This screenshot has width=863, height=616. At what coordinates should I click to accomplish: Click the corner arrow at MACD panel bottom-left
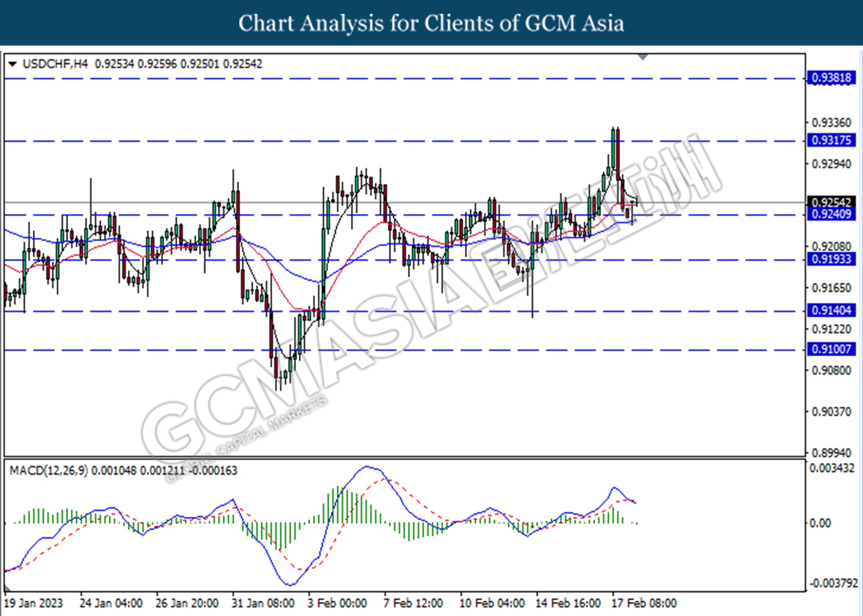(x=7, y=588)
